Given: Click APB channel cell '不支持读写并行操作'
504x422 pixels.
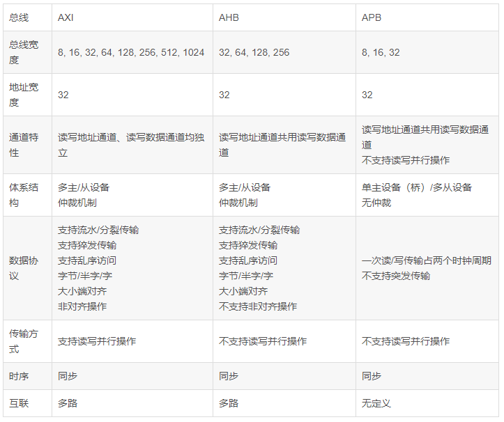Looking at the screenshot, I should [405, 160].
